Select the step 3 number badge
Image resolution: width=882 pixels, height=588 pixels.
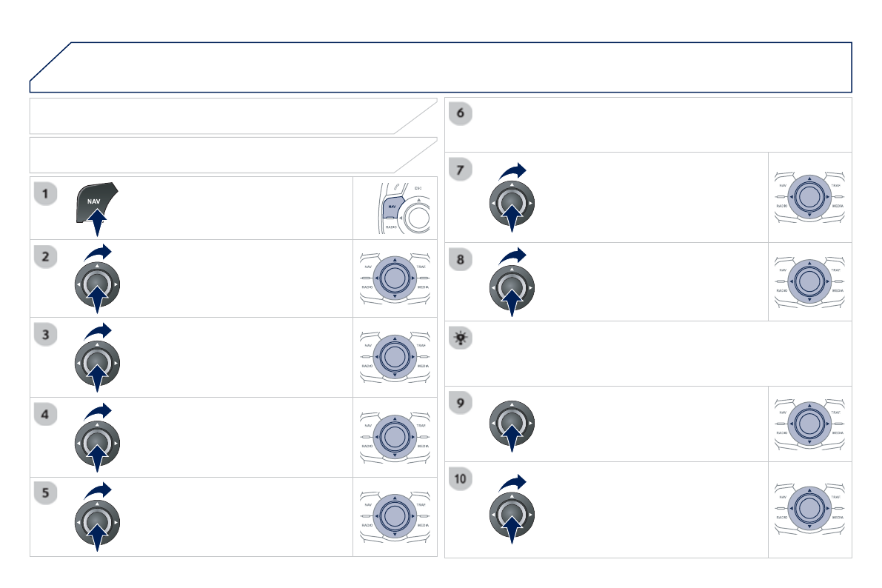pos(46,335)
